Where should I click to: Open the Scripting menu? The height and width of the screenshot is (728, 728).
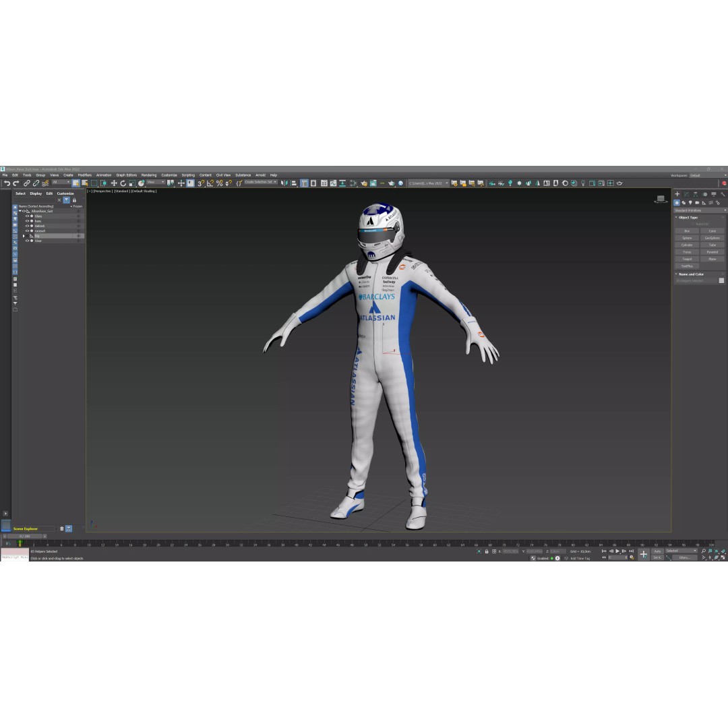[188, 175]
